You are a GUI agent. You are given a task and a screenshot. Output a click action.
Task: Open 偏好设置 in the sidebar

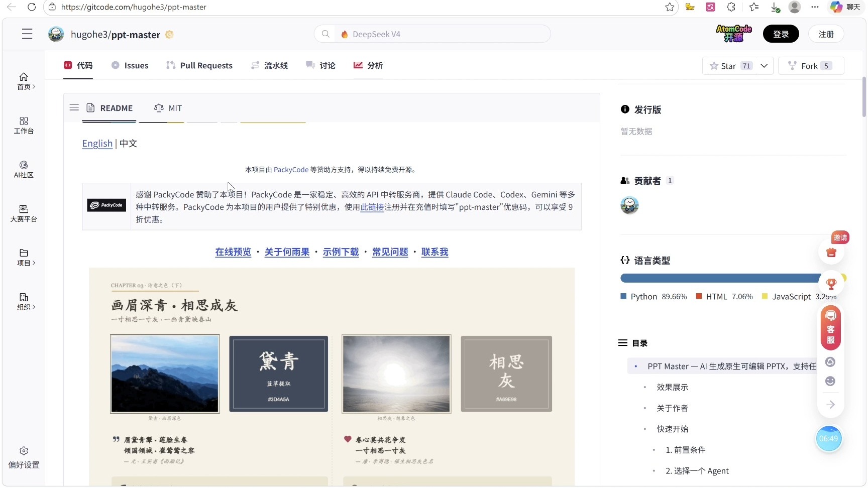pyautogui.click(x=24, y=458)
